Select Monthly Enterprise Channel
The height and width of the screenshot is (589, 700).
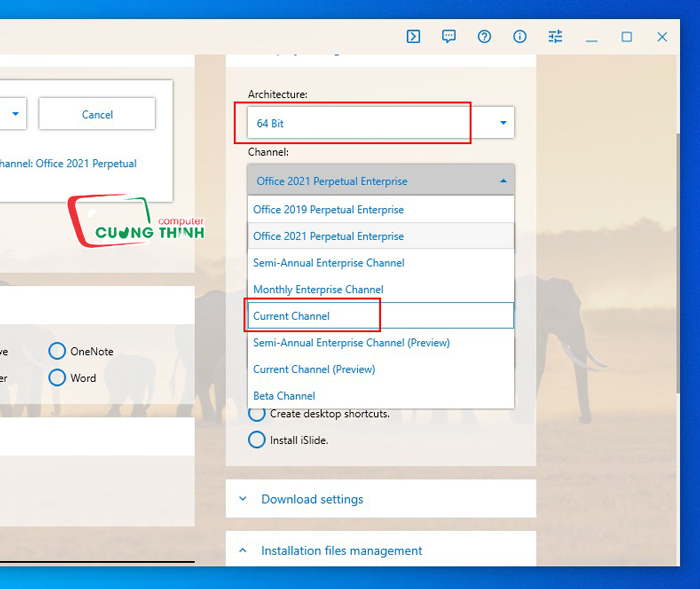381,289
